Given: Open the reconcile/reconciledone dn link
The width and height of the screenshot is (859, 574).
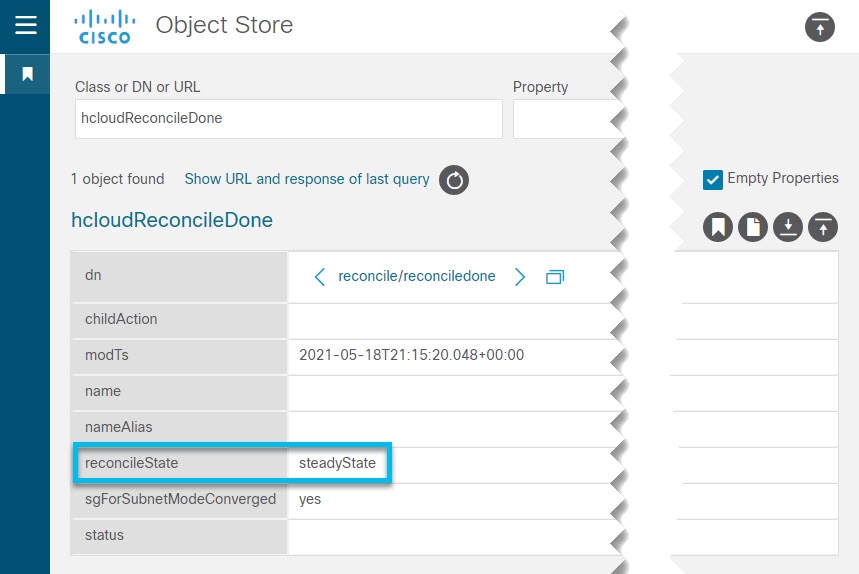Looking at the screenshot, I should point(417,276).
